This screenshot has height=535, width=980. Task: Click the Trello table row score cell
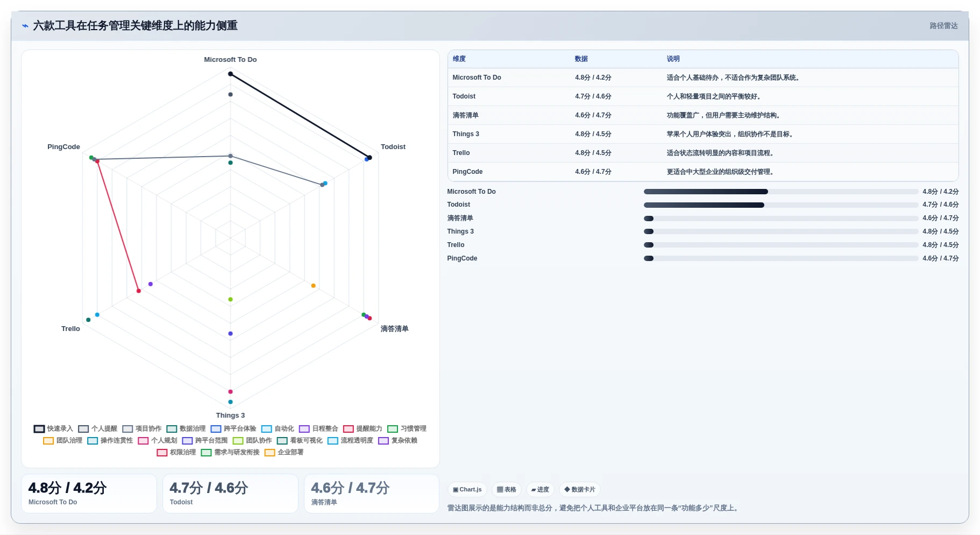click(x=593, y=153)
